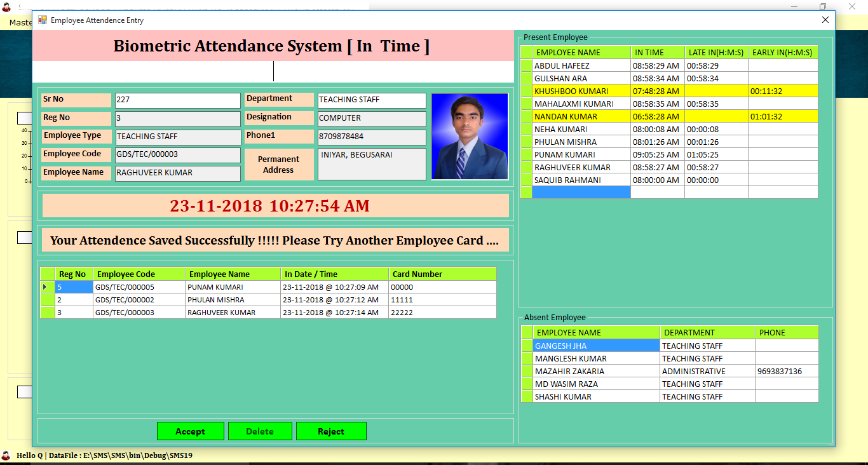Close the Employee Attendence Entry dialog
Image resolution: width=868 pixels, height=465 pixels.
(825, 20)
